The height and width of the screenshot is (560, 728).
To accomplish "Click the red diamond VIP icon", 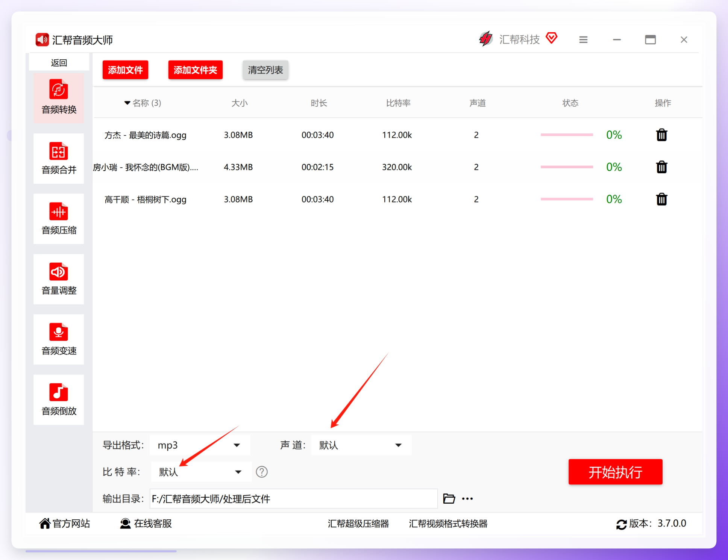I will pos(552,38).
